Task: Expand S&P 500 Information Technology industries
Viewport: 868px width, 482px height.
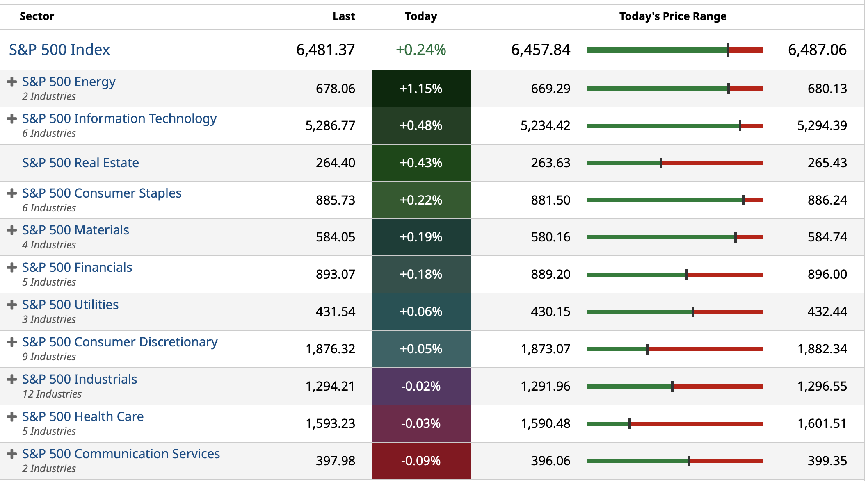Action: click(12, 118)
